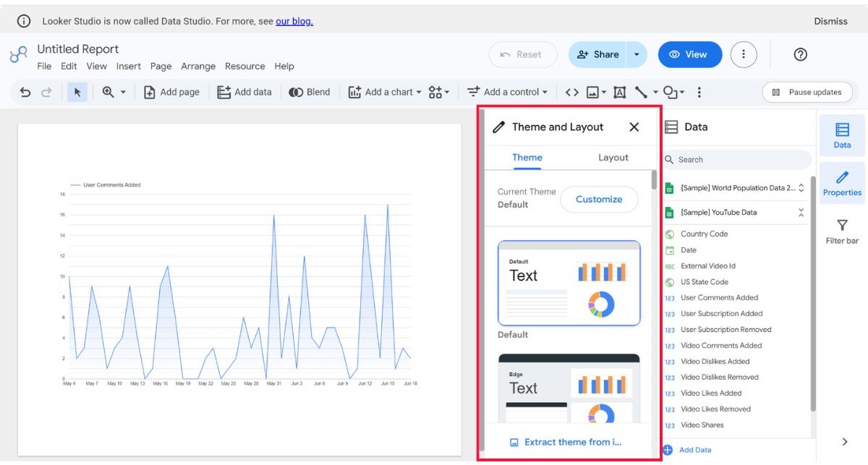Open the File menu
This screenshot has height=465, width=868.
[44, 66]
